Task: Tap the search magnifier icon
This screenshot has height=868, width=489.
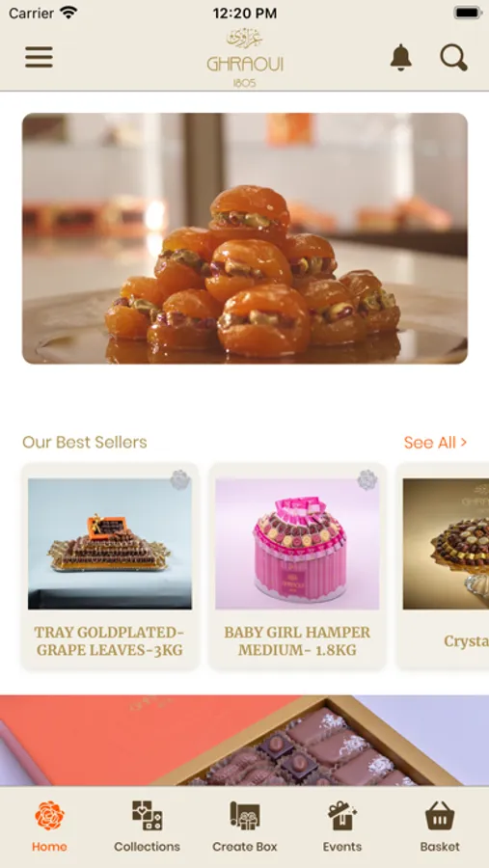Action: coord(453,58)
